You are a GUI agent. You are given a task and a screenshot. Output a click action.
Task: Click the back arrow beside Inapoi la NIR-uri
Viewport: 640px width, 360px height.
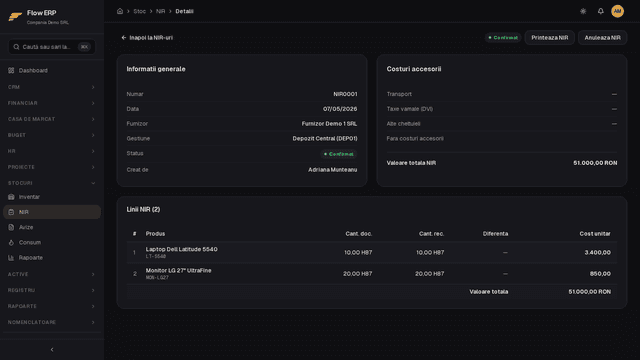pyautogui.click(x=124, y=38)
